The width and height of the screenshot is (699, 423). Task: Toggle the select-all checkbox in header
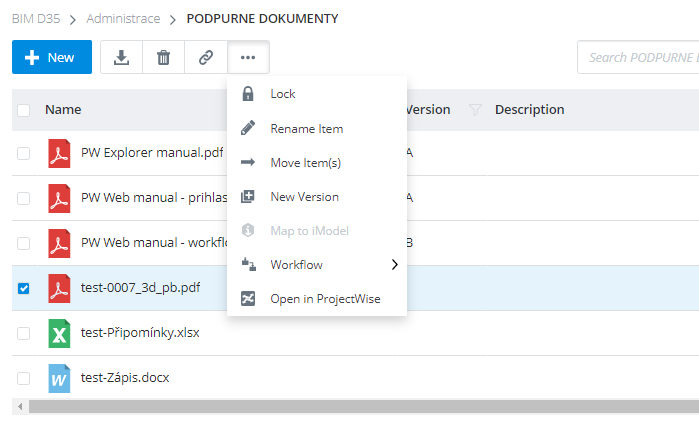(x=24, y=110)
